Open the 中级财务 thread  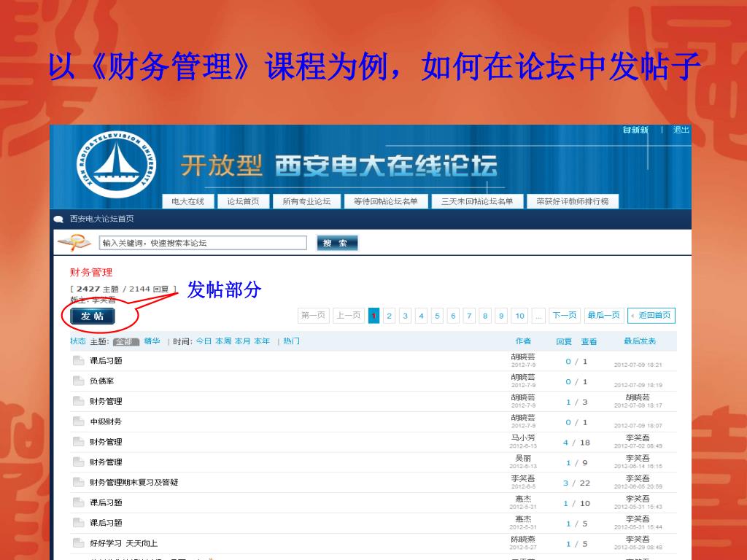pos(106,421)
